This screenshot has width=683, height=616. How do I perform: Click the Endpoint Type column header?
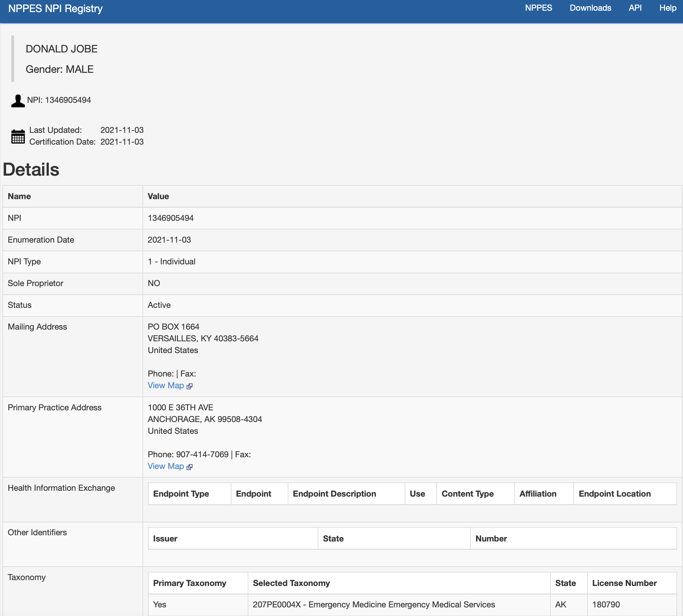pyautogui.click(x=181, y=494)
